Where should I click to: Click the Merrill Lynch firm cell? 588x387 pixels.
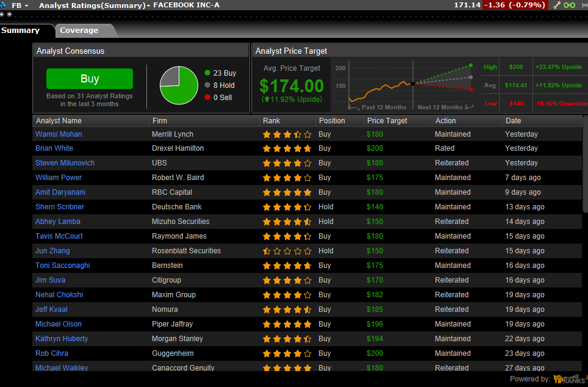pyautogui.click(x=173, y=134)
